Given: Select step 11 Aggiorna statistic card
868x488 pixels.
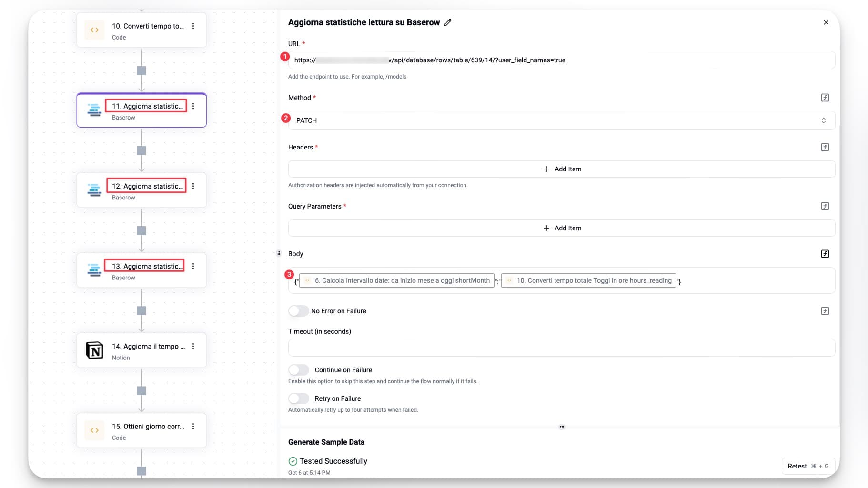Looking at the screenshot, I should click(141, 110).
